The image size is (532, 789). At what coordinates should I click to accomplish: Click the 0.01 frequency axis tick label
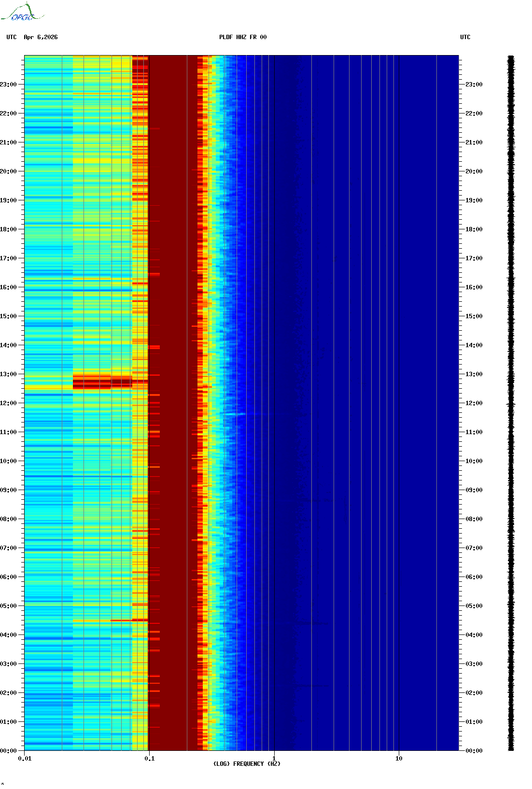coord(25,759)
